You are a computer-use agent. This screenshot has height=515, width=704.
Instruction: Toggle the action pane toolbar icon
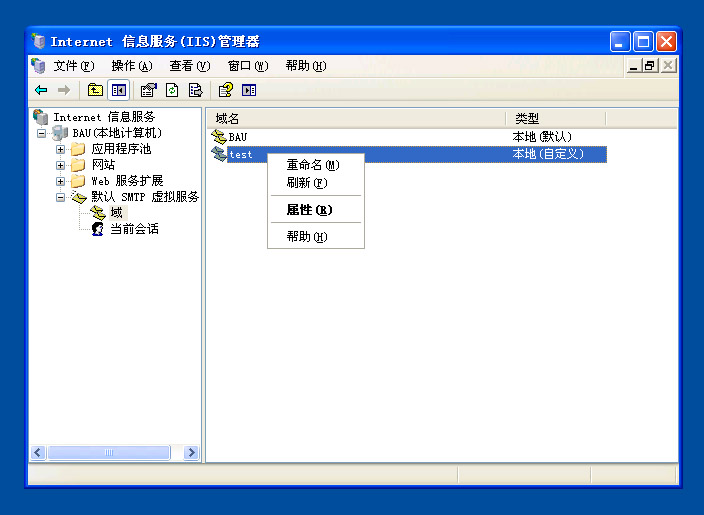pos(249,90)
